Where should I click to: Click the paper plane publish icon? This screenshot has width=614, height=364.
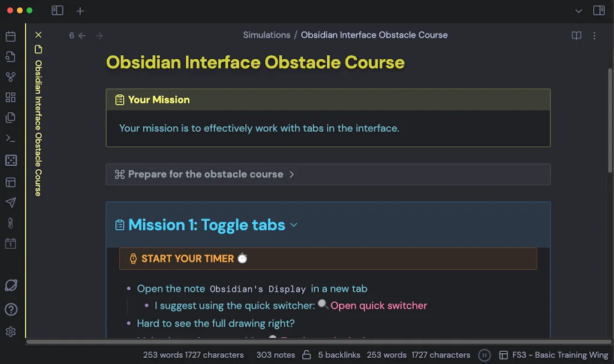[10, 202]
